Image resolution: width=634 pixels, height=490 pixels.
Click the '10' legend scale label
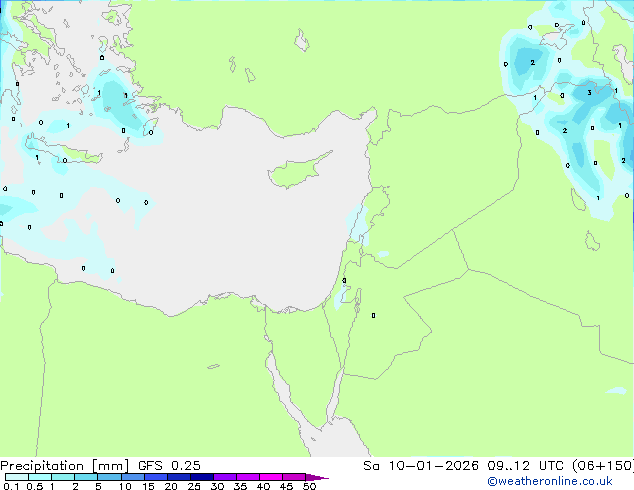click(125, 486)
